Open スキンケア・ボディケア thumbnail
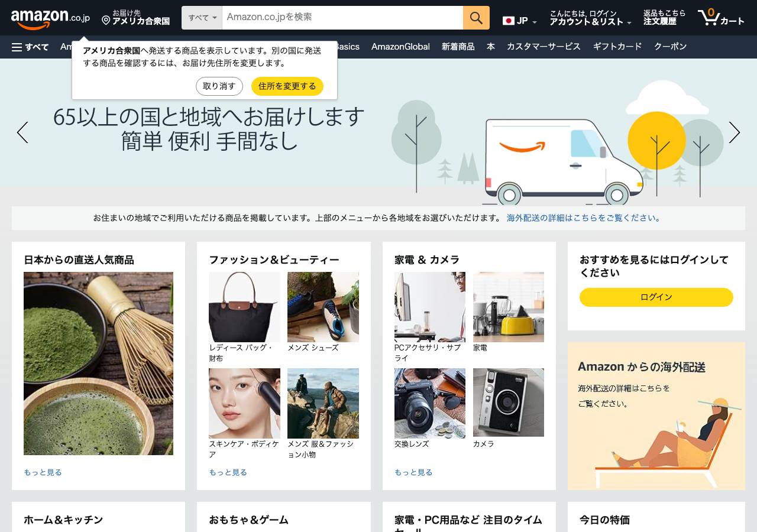 (244, 403)
